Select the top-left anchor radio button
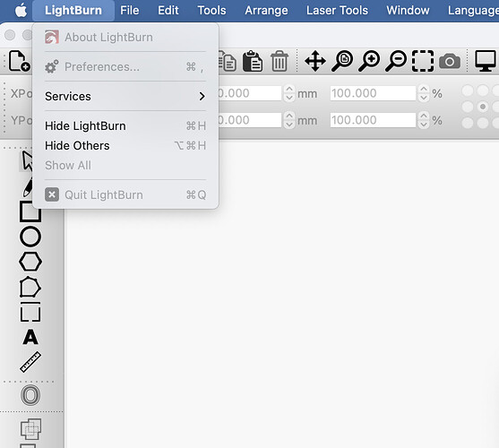The image size is (499, 448). tap(468, 90)
